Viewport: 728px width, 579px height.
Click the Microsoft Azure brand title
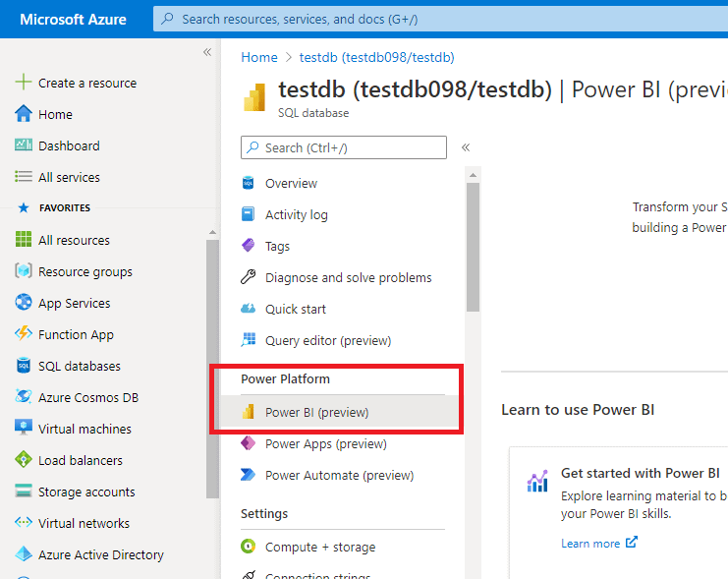pos(73,19)
